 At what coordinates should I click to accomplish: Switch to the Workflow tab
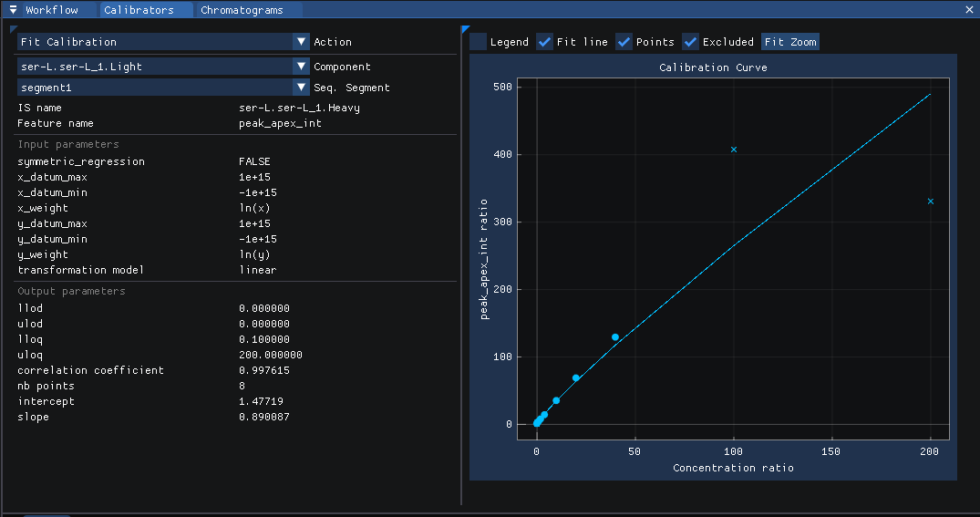(52, 10)
